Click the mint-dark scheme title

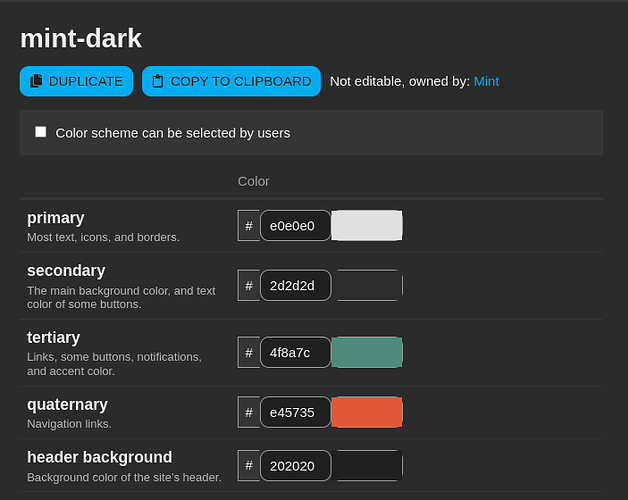tap(81, 38)
